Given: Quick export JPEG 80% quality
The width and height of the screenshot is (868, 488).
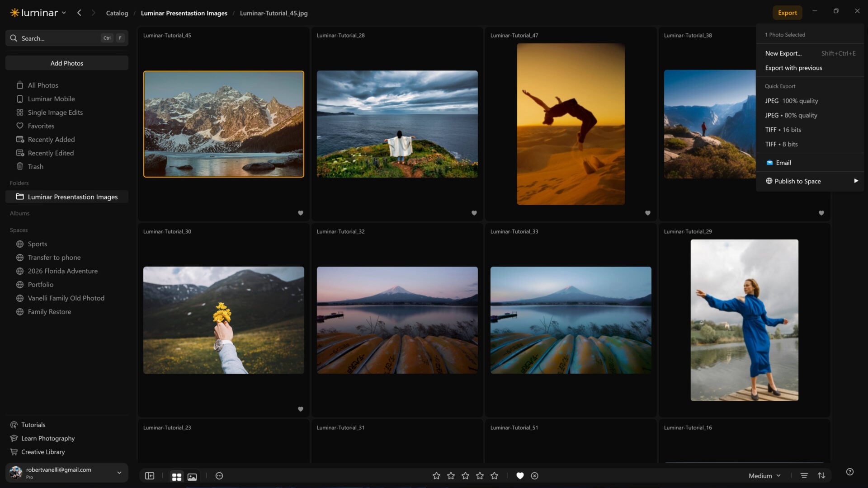Looking at the screenshot, I should pyautogui.click(x=810, y=115).
